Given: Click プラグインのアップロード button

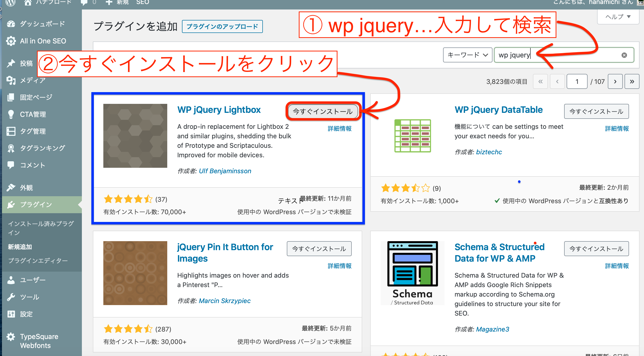Looking at the screenshot, I should coord(222,26).
